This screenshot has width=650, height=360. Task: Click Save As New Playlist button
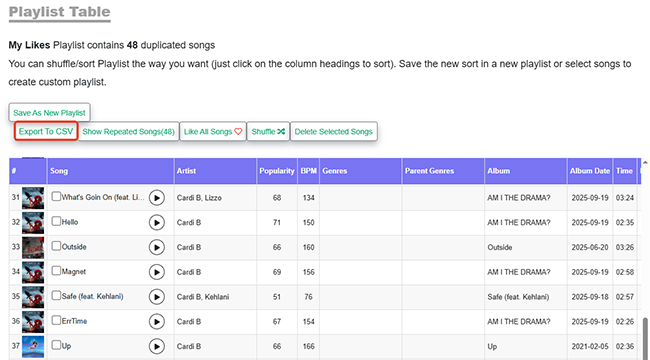pos(49,113)
